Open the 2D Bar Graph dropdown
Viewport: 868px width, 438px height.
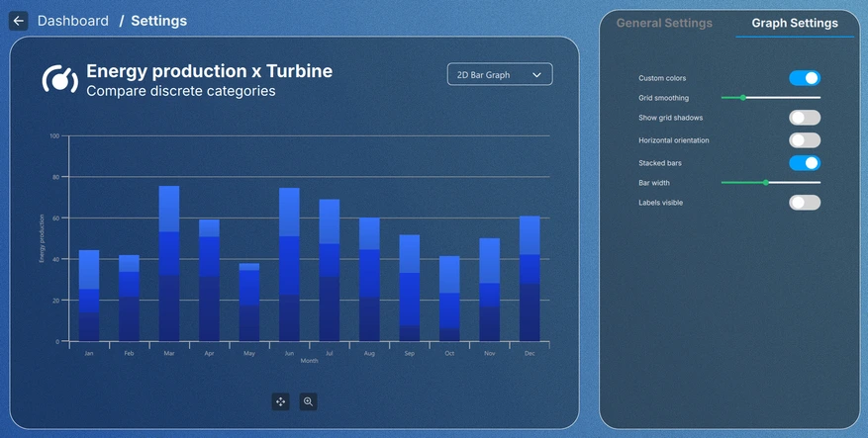[x=499, y=74]
